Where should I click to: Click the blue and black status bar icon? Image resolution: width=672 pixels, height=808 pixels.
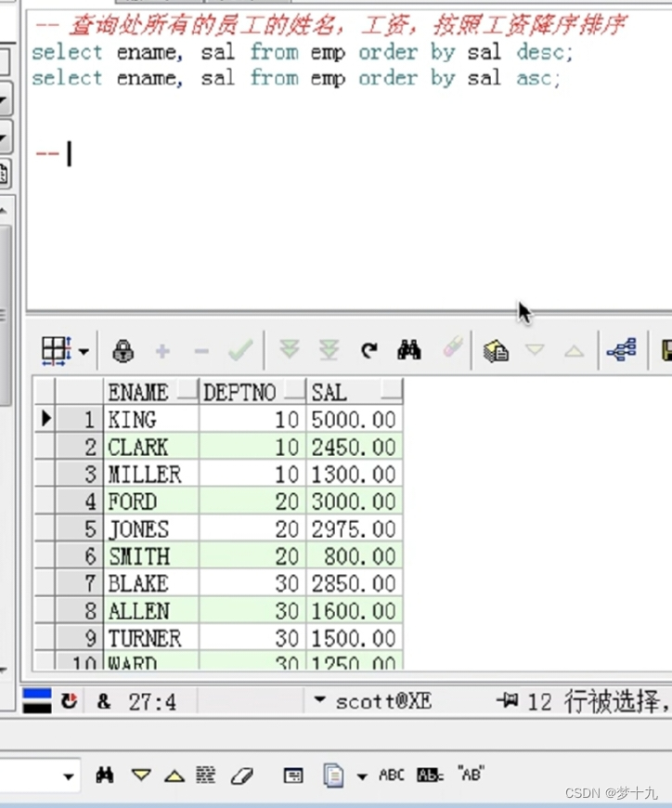[x=37, y=701]
